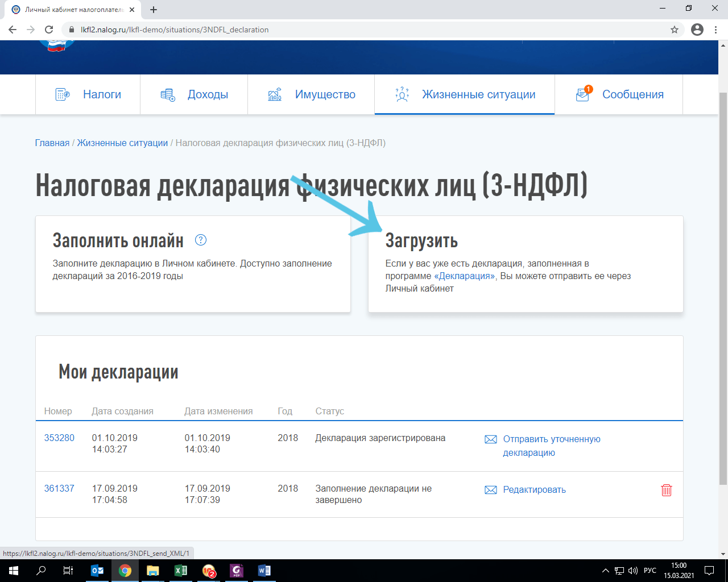This screenshot has height=582, width=728.
Task: Delete declaration 361337 using the trash icon
Action: [667, 489]
